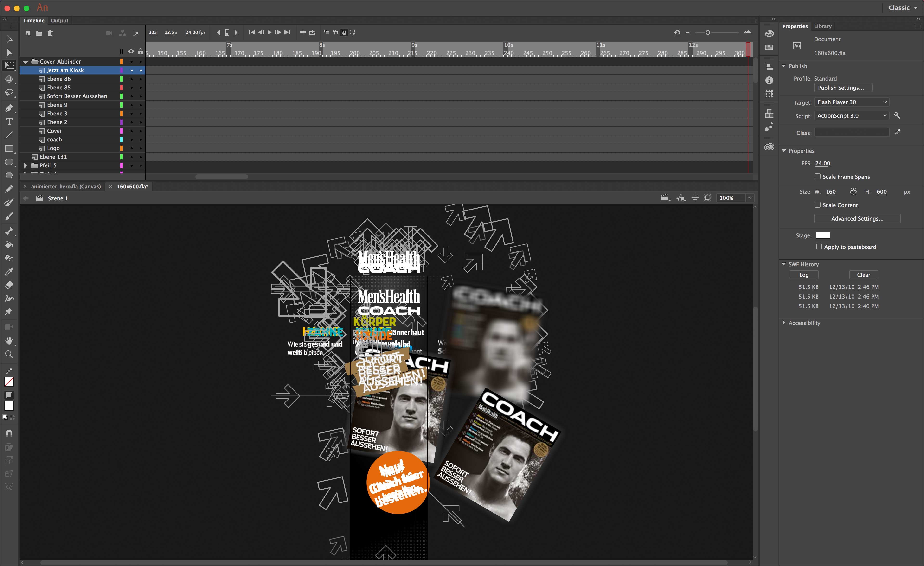Open the Properties panel tab
This screenshot has width=924, height=566.
pyautogui.click(x=795, y=27)
